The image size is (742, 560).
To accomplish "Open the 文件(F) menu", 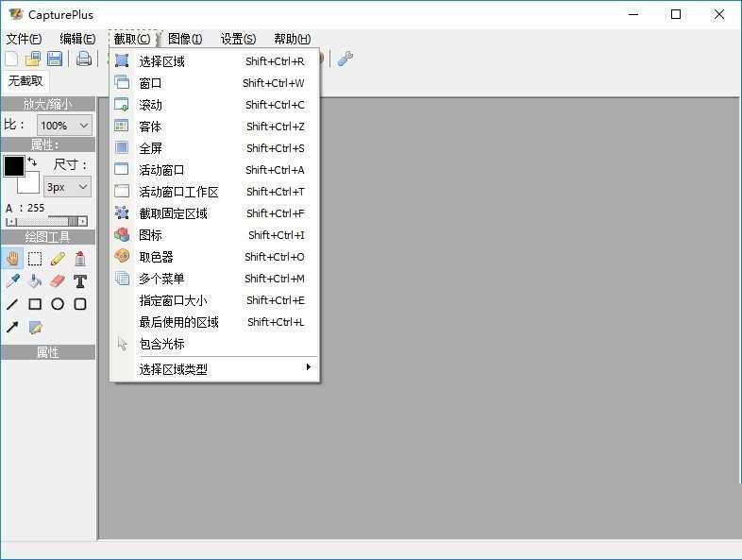I will click(x=24, y=39).
